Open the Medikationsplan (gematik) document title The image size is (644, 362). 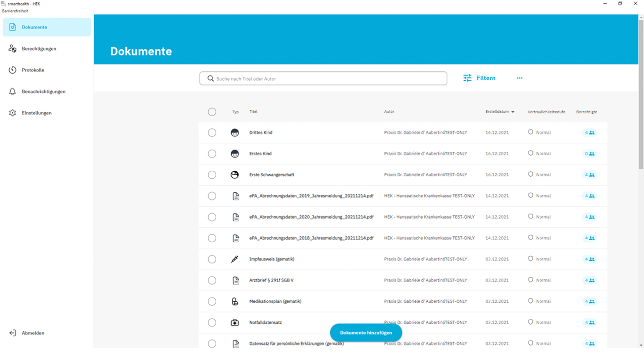tap(275, 301)
